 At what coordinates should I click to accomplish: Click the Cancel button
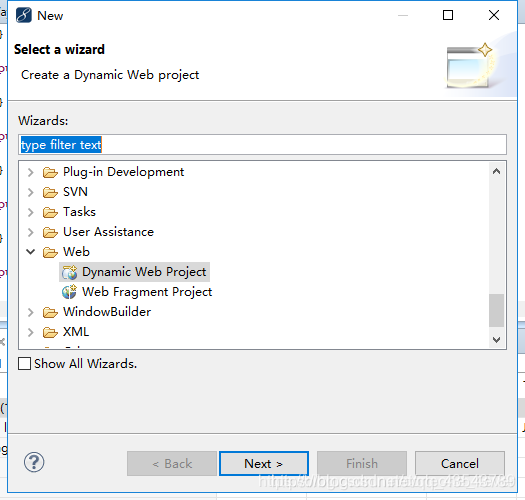460,463
